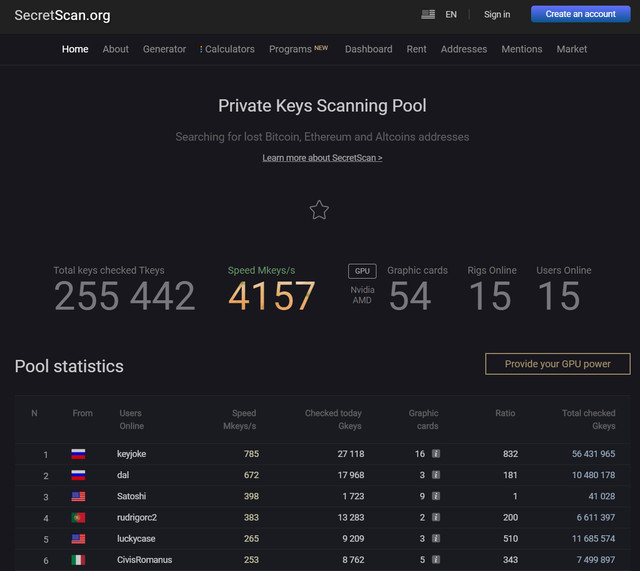The image size is (640, 571).
Task: Open the Mentions page
Action: pos(522,49)
